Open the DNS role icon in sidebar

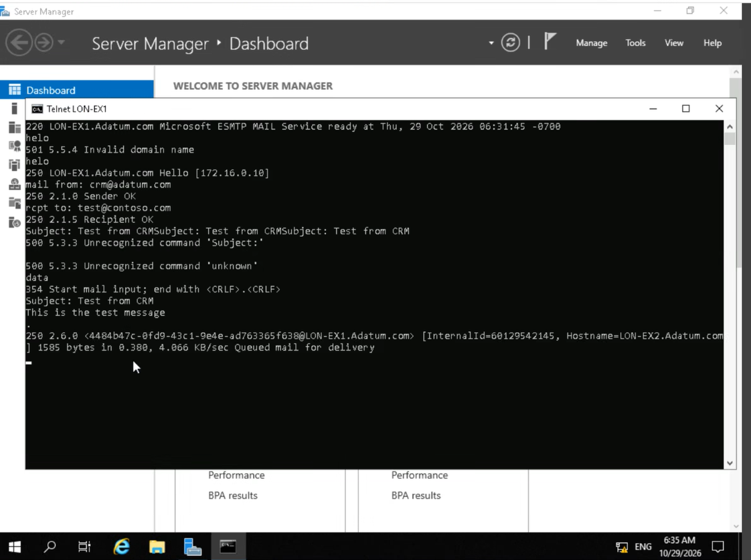(x=14, y=184)
